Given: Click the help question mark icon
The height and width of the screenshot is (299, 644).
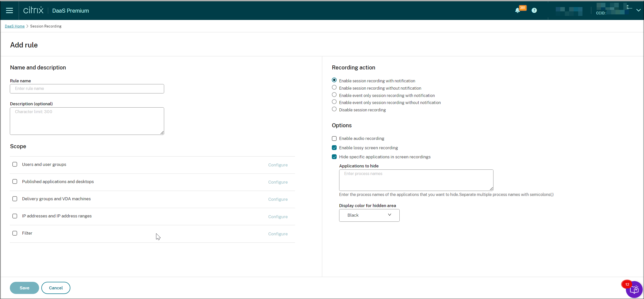Looking at the screenshot, I should click(x=534, y=10).
